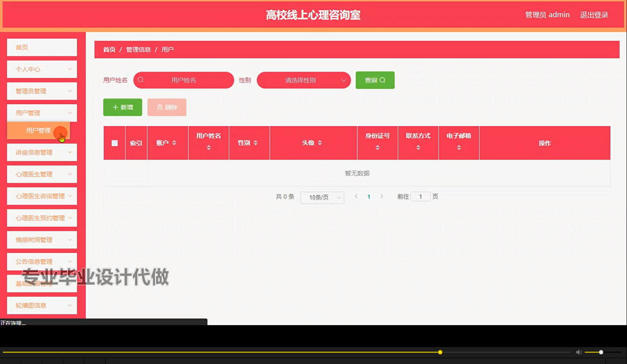Image resolution: width=627 pixels, height=364 pixels.
Task: Toggle the select-all checkbox in table header
Action: pos(115,143)
